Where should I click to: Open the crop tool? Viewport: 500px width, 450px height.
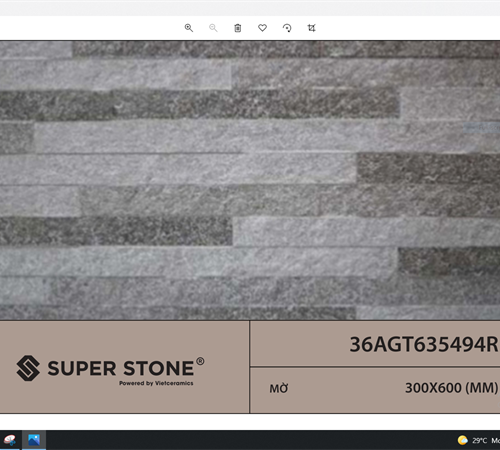click(311, 28)
